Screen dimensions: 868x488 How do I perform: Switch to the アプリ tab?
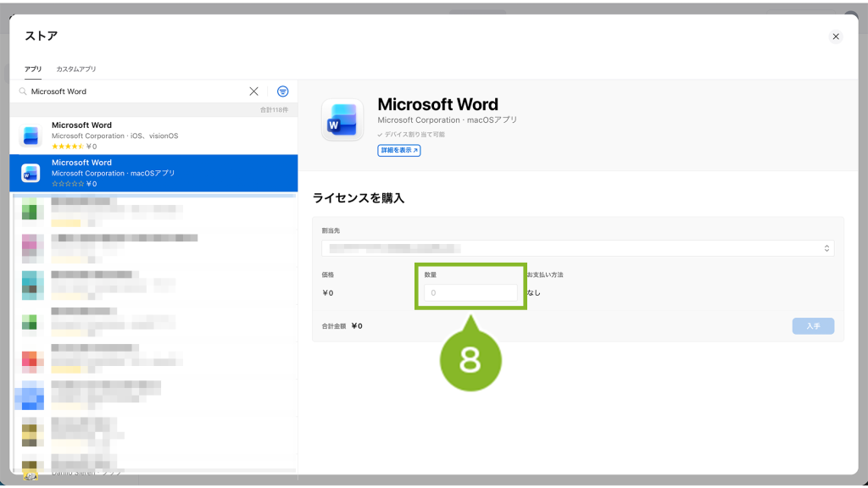[x=33, y=69]
